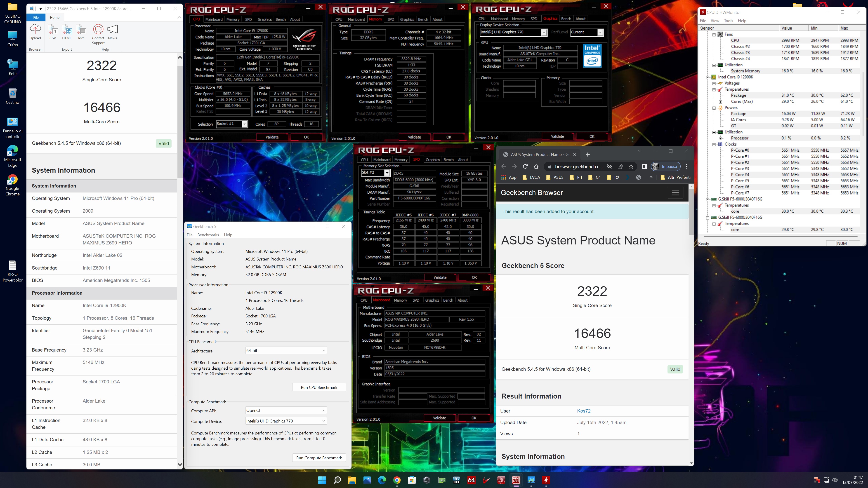Export result as Text
This screenshot has height=488, width=868.
click(x=80, y=32)
